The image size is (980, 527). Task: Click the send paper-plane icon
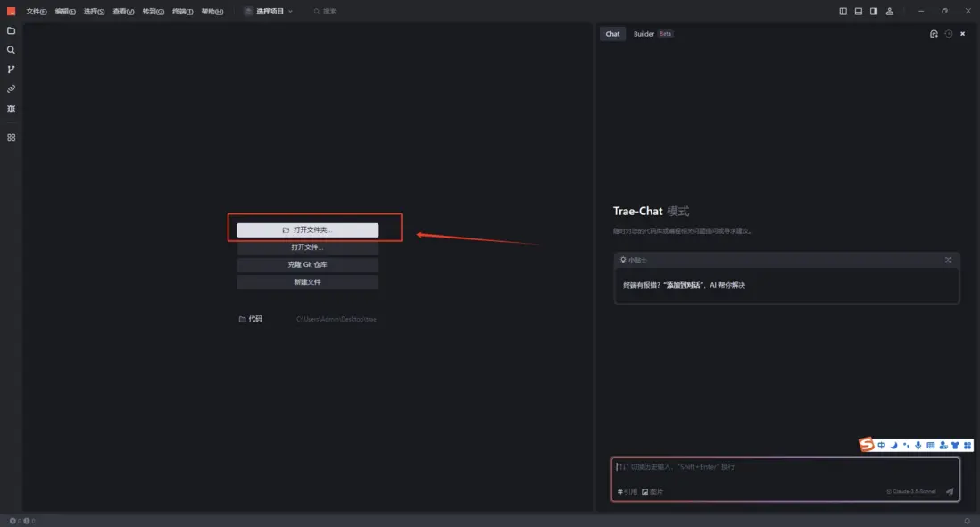[950, 491]
